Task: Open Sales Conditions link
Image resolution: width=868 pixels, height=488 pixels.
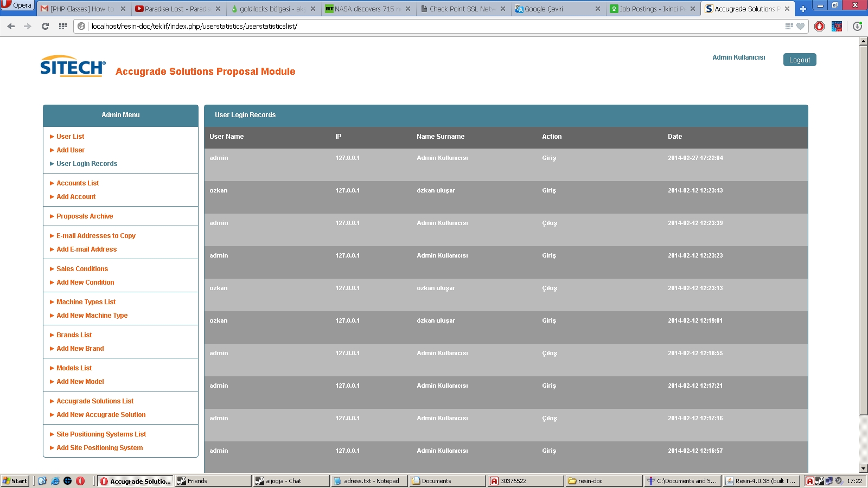Action: 82,269
